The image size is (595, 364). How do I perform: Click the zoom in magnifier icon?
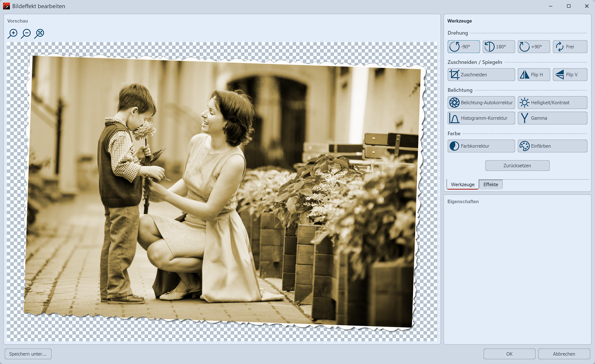click(x=12, y=33)
